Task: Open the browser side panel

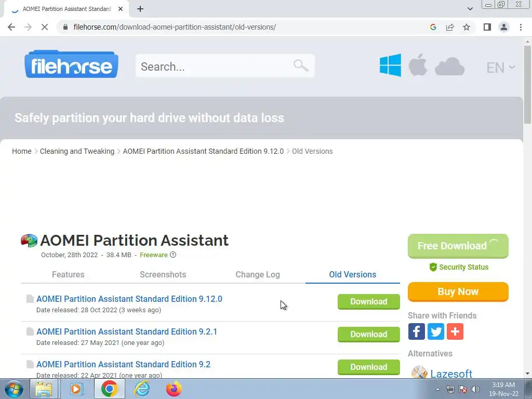Action: pos(487,27)
